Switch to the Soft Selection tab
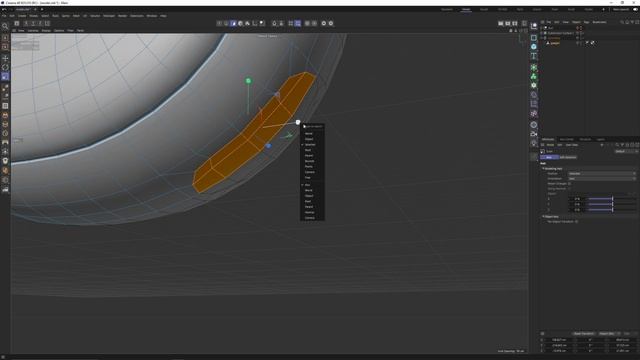 click(568, 157)
